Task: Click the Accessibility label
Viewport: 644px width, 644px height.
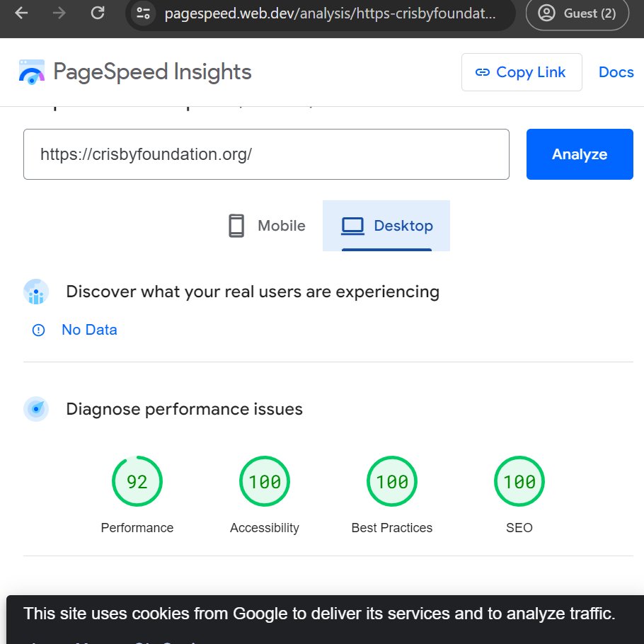Action: pos(265,528)
